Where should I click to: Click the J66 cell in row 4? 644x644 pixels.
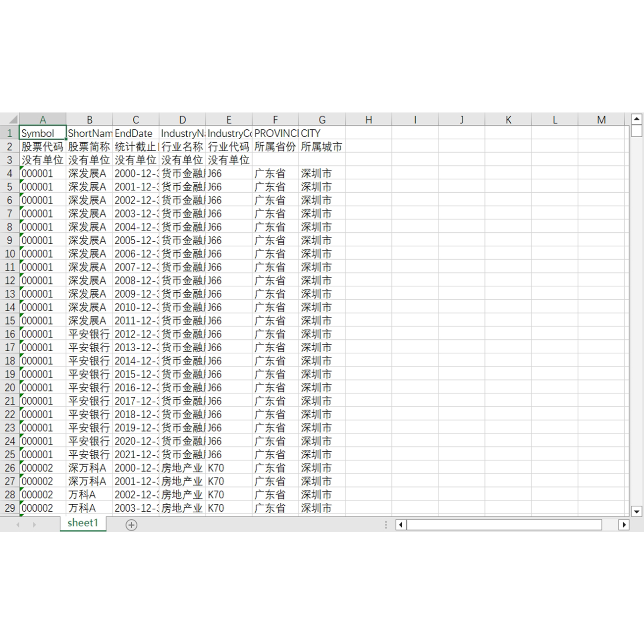coord(229,173)
